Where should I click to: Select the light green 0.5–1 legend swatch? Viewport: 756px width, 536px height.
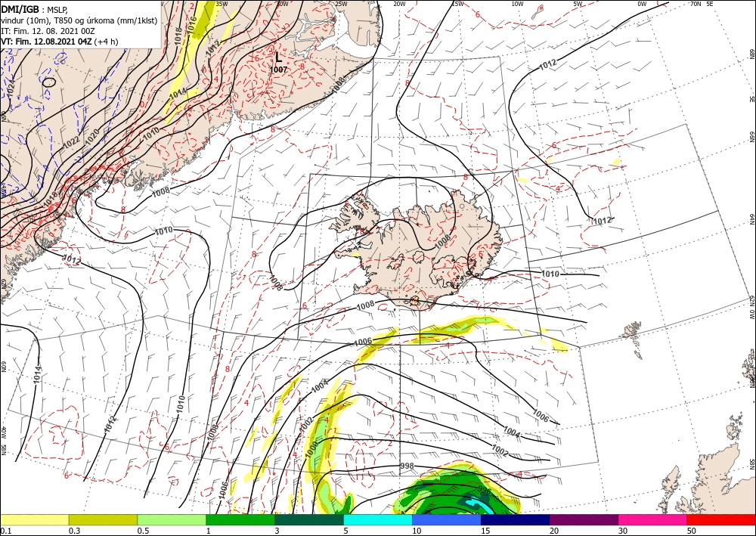172,519
